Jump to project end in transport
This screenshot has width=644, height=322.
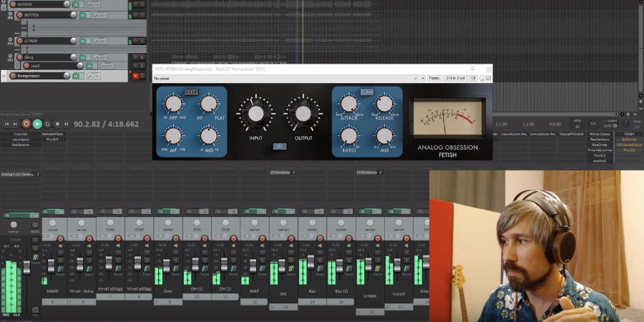15,124
